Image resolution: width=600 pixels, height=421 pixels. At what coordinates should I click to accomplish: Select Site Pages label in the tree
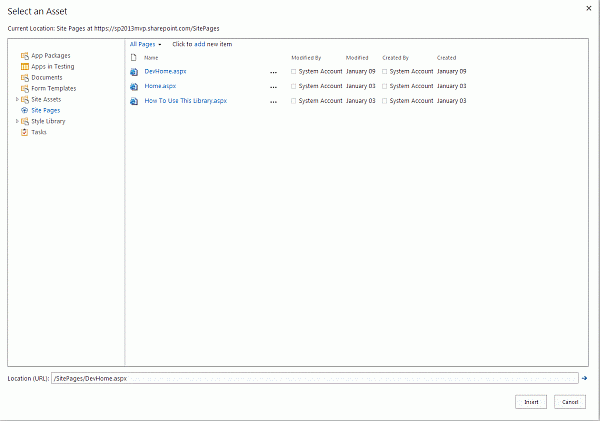[46, 111]
